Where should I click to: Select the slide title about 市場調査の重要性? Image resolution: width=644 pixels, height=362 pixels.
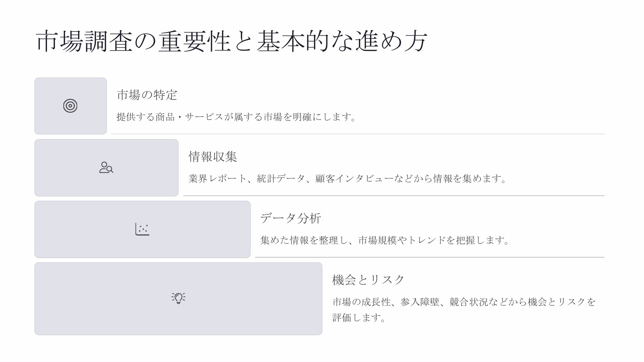[231, 41]
